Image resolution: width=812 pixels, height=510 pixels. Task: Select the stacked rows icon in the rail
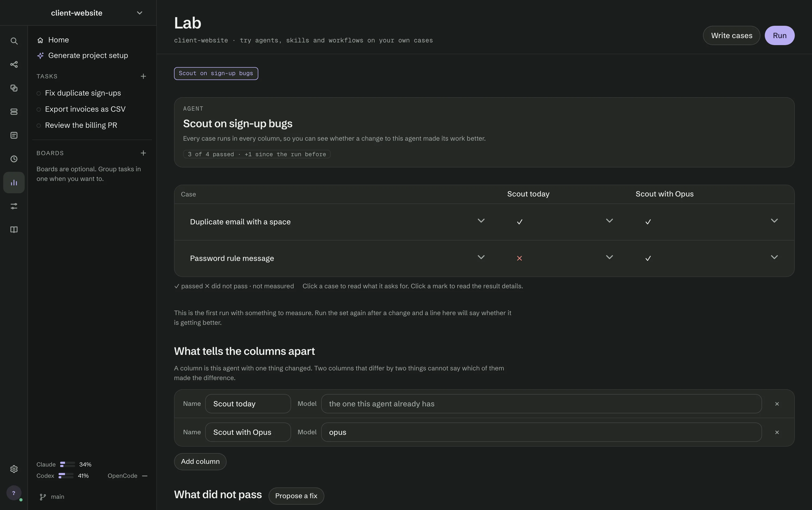point(14,112)
